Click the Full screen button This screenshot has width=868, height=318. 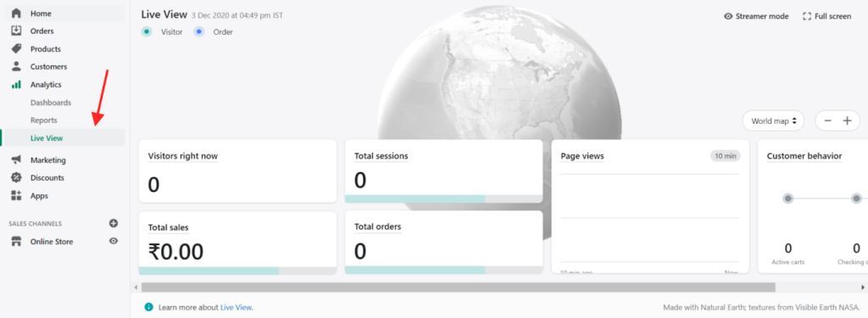(827, 16)
